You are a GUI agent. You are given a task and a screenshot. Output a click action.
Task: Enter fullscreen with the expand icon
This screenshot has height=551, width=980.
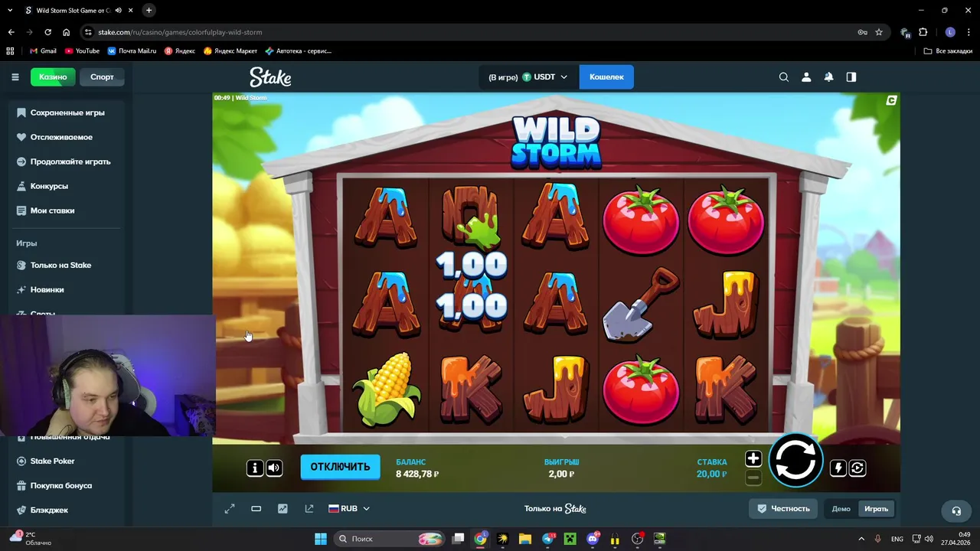230,509
